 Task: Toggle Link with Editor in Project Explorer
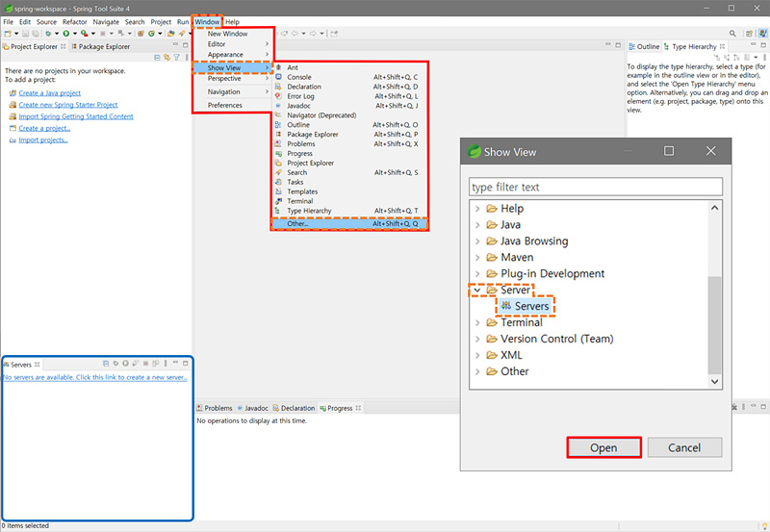pos(167,58)
